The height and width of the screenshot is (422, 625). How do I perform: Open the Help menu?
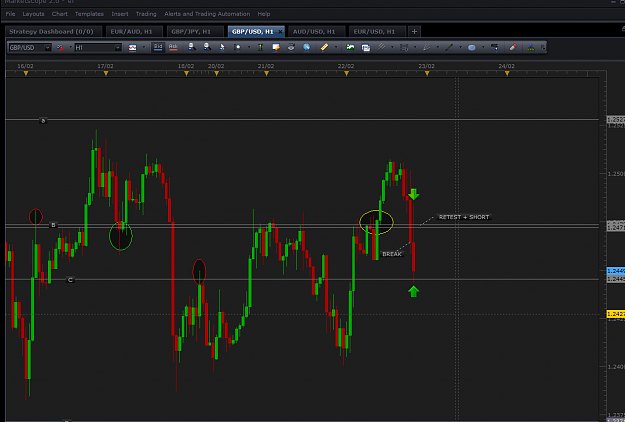point(264,14)
